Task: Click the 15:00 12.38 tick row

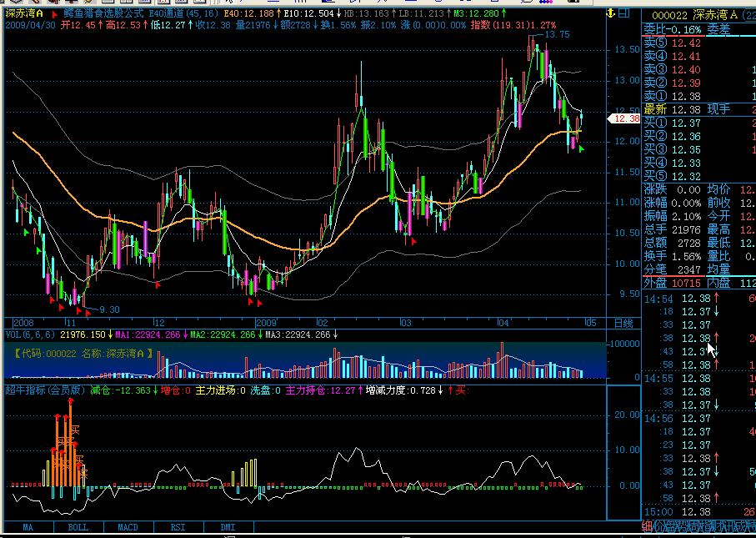Action: (699, 511)
